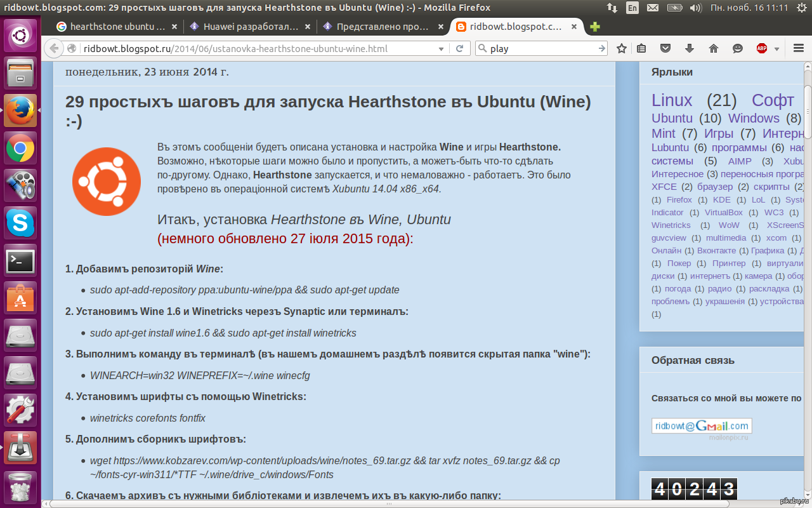Go to Firefox home page icon

(714, 49)
